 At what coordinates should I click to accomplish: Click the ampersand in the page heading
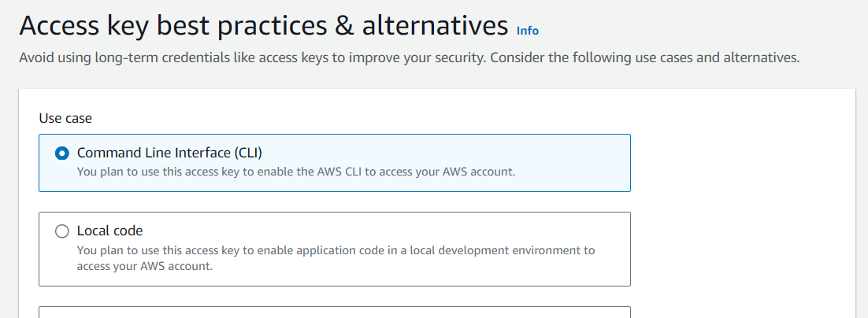(x=344, y=27)
